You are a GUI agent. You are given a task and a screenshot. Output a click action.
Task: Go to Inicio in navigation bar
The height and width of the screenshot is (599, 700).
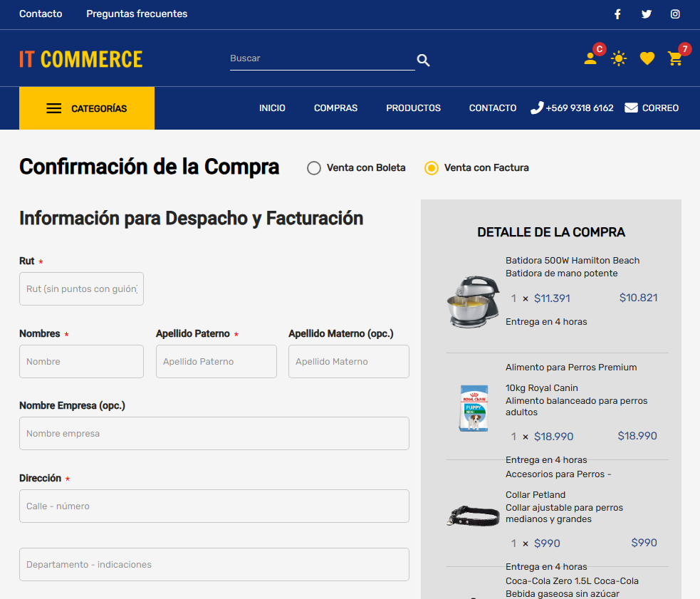point(272,108)
